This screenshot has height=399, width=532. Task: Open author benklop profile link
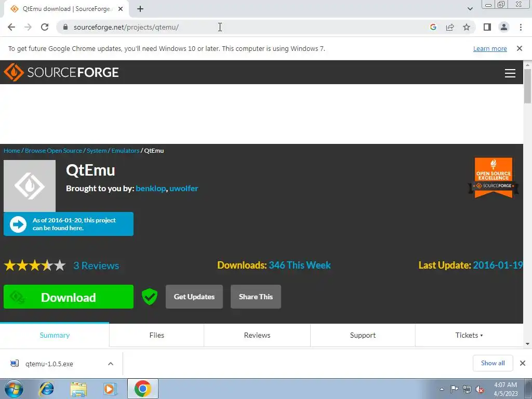click(x=151, y=189)
